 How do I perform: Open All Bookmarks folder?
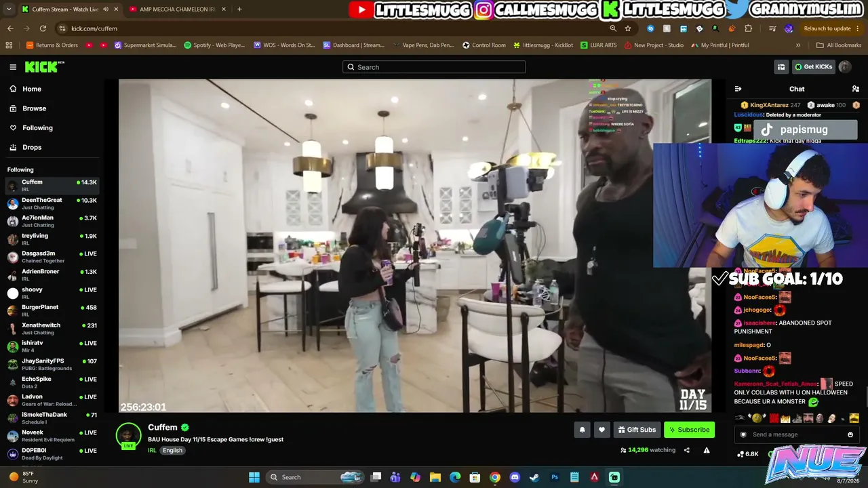coord(839,45)
